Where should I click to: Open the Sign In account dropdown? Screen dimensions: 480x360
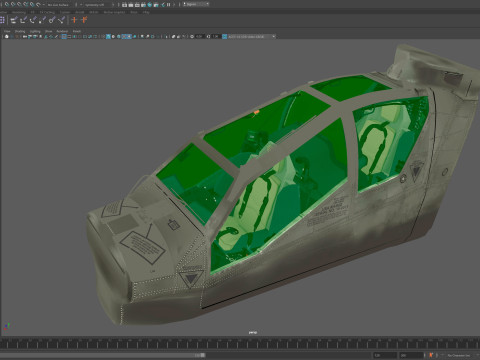pyautogui.click(x=196, y=4)
